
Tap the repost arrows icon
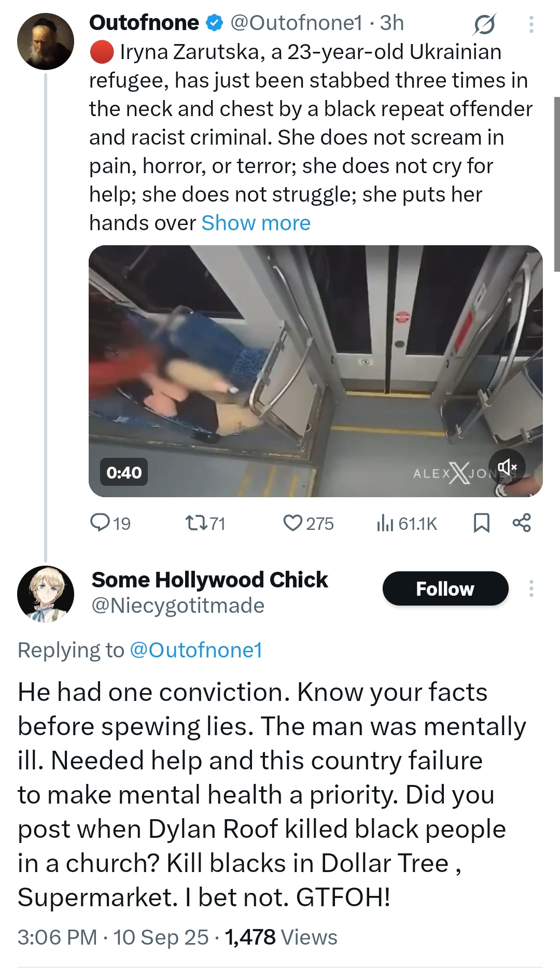pos(195,523)
